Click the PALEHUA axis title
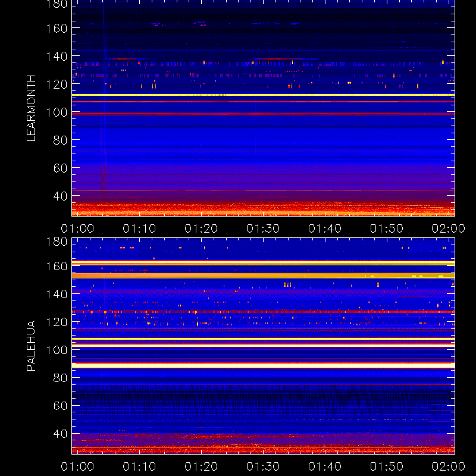The height and width of the screenshot is (476, 476). click(x=31, y=346)
